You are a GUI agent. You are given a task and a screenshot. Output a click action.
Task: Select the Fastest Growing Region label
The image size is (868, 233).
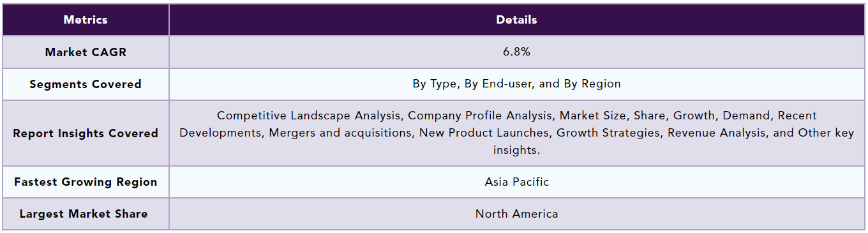(86, 182)
